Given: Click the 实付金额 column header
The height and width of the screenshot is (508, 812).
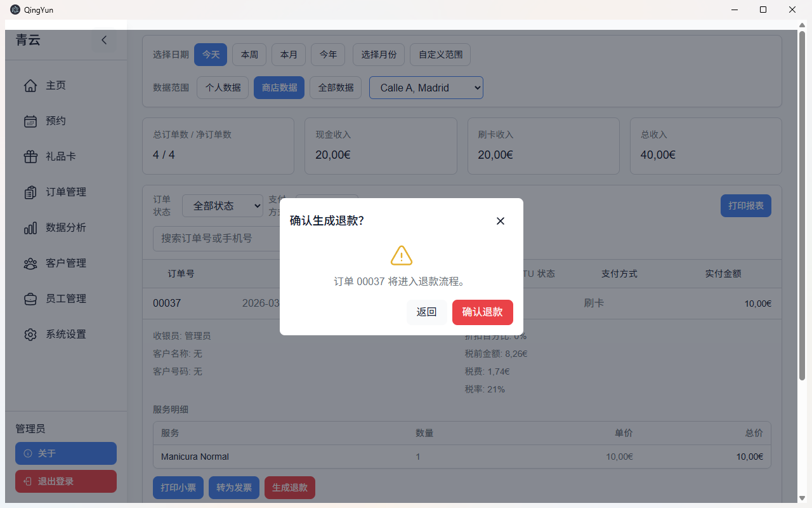Looking at the screenshot, I should click(723, 274).
